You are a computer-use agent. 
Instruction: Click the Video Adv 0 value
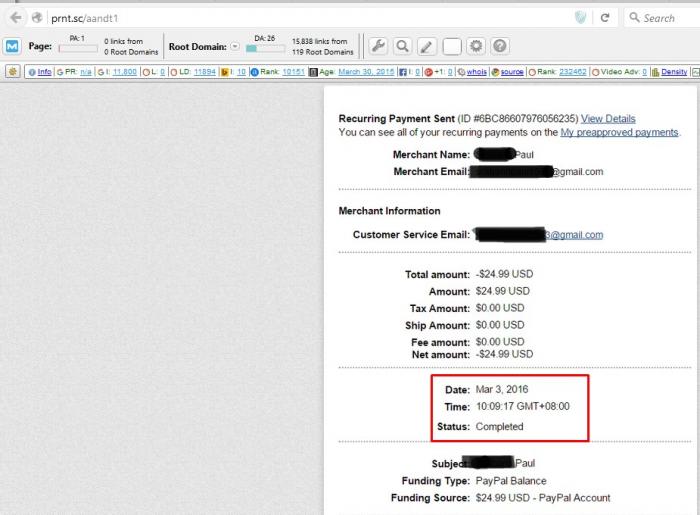(x=645, y=71)
